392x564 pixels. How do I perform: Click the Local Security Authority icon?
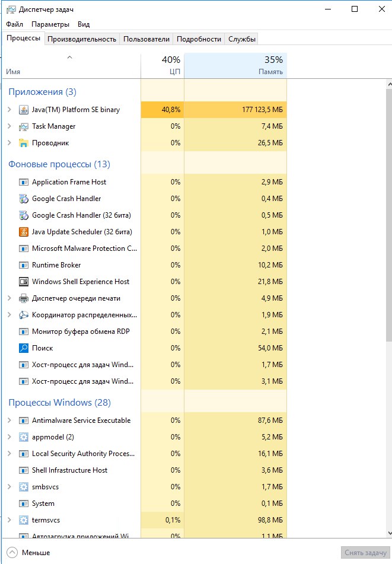[23, 454]
